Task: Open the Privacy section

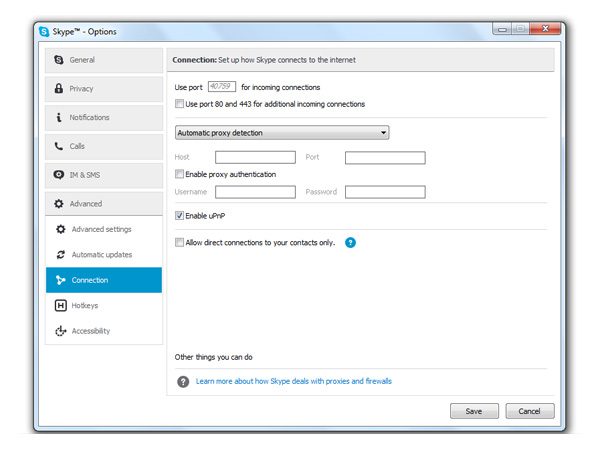Action: click(x=104, y=89)
